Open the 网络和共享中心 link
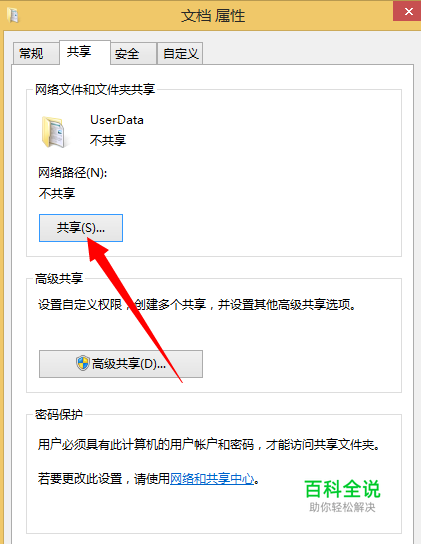421x544 pixels. tap(212, 479)
